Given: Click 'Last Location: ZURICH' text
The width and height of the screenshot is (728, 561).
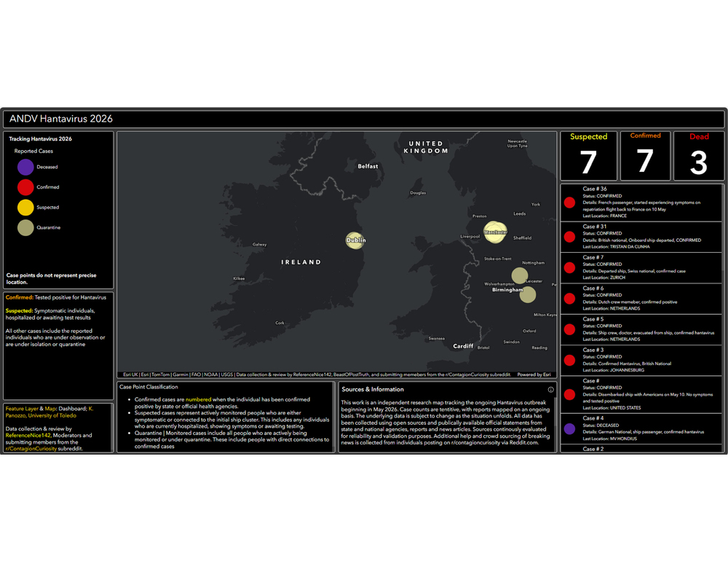Looking at the screenshot, I should (604, 278).
